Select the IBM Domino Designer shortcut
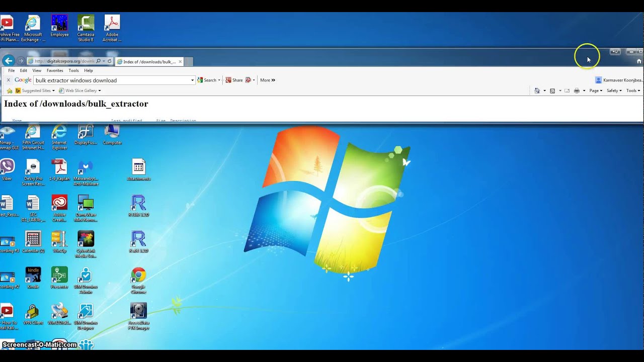 pos(86,317)
